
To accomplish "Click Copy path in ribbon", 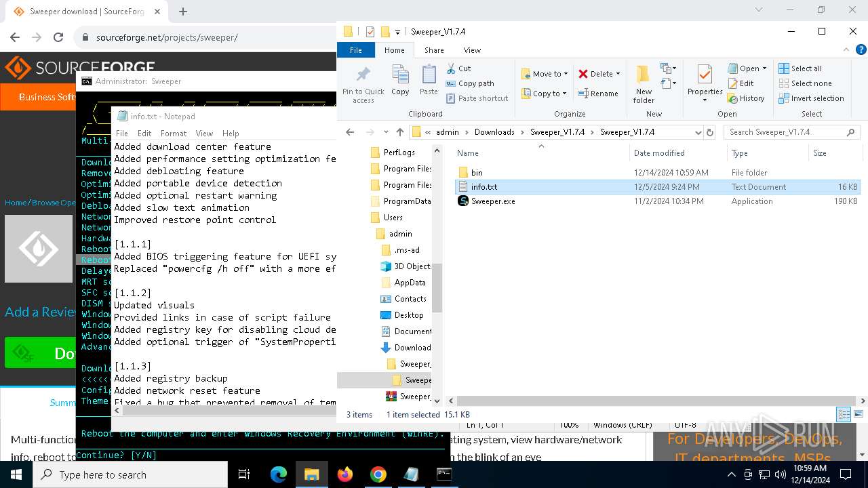I will [x=469, y=83].
